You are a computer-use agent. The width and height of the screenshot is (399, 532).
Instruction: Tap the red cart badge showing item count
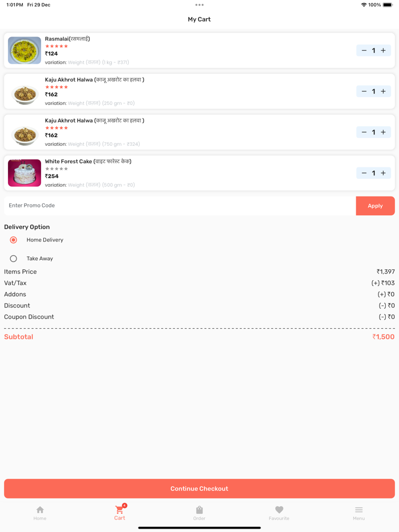pos(124,504)
